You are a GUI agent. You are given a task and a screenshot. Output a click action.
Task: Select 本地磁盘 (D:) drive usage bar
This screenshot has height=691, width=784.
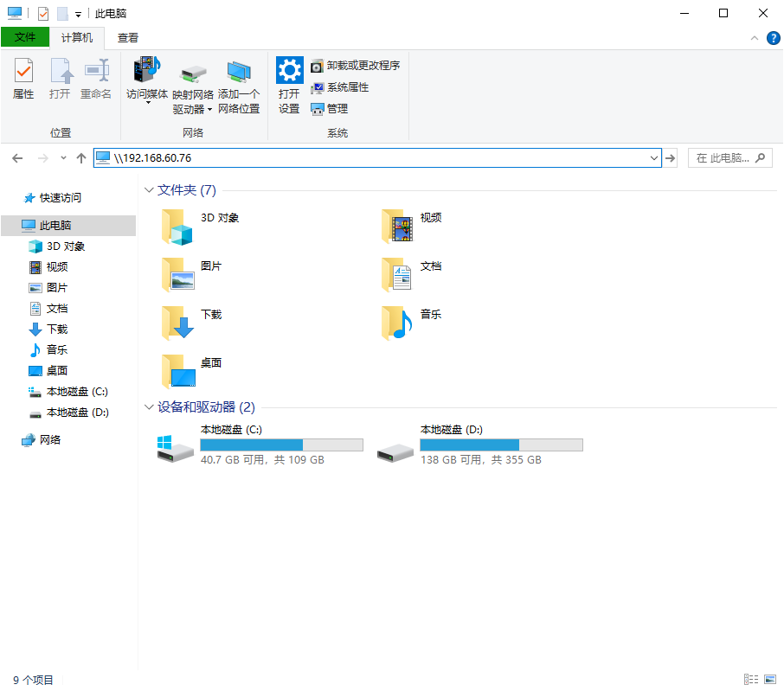coord(501,445)
